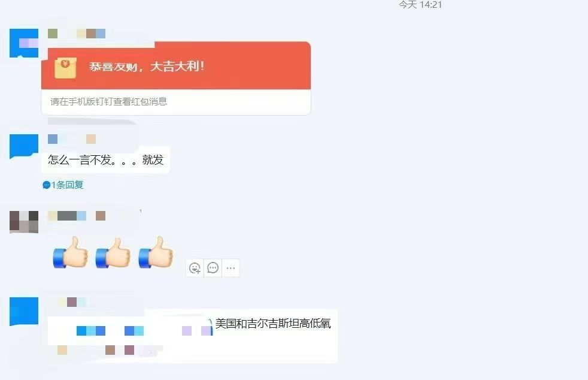The height and width of the screenshot is (380, 588).
Task: Open the 恭喜发财,大吉大利 red packet
Action: [176, 66]
